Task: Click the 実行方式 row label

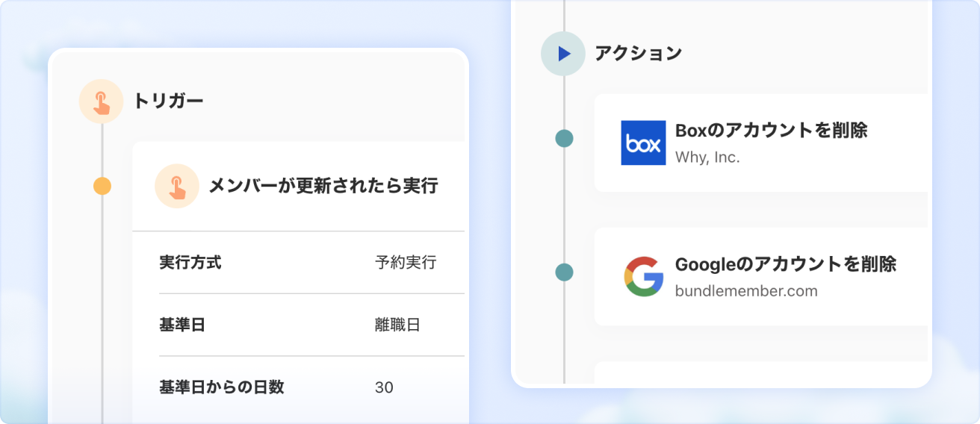Action: [x=190, y=263]
